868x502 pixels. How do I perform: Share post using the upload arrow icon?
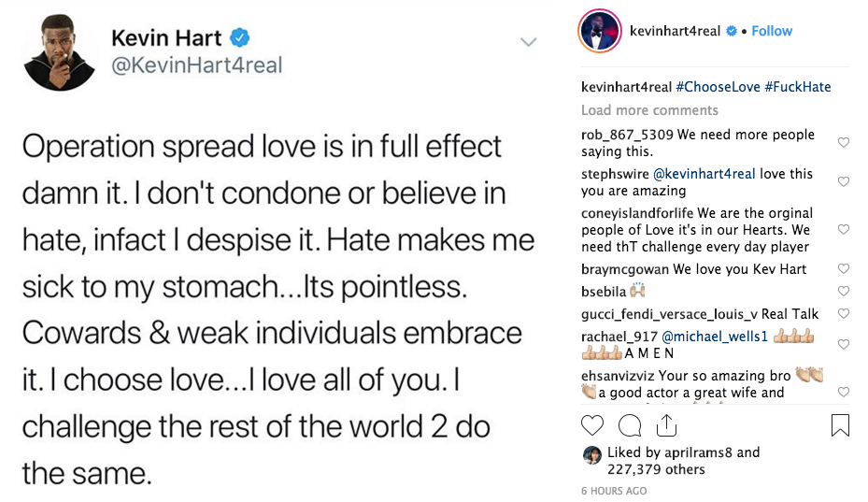pos(666,425)
